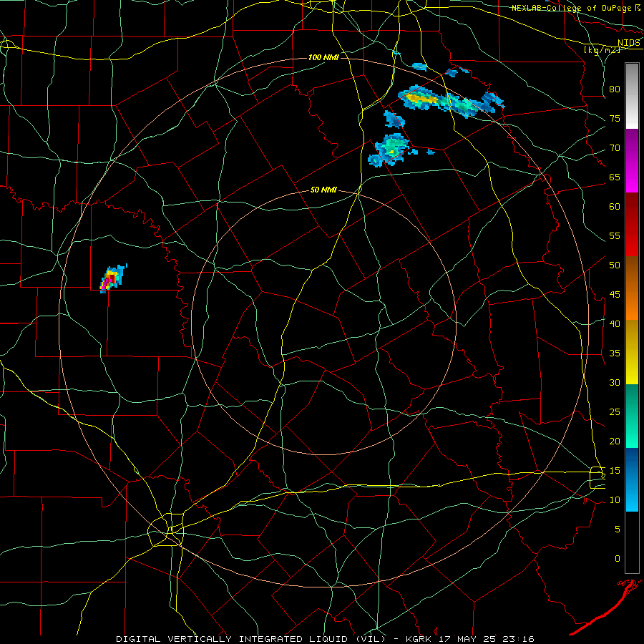644x644 pixels.
Task: Click the 45 value on the color scale
Action: point(615,295)
